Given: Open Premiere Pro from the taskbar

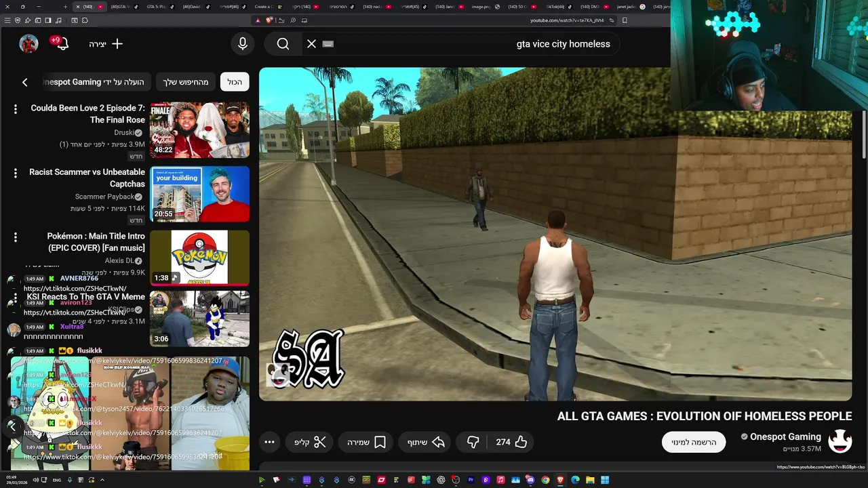Looking at the screenshot, I should point(471,480).
